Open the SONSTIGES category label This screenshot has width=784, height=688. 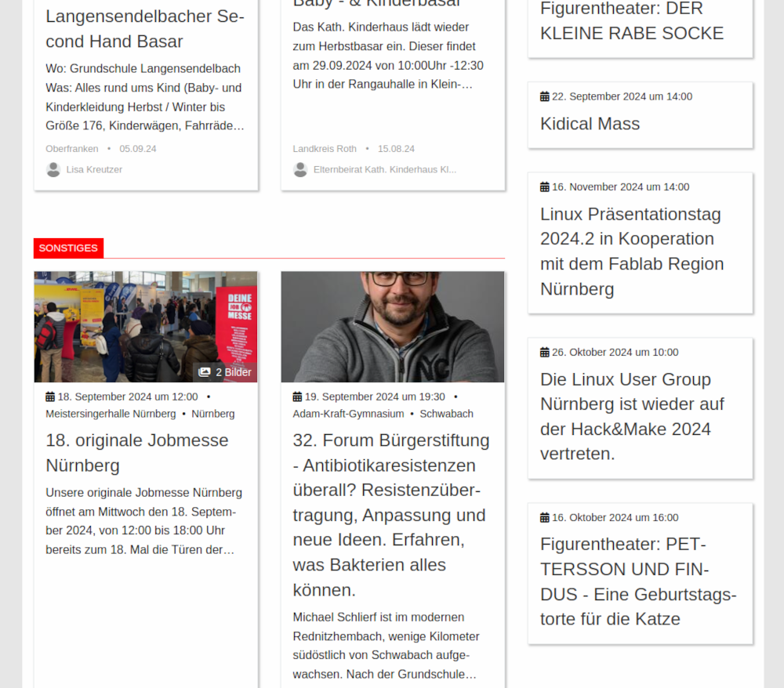point(68,248)
